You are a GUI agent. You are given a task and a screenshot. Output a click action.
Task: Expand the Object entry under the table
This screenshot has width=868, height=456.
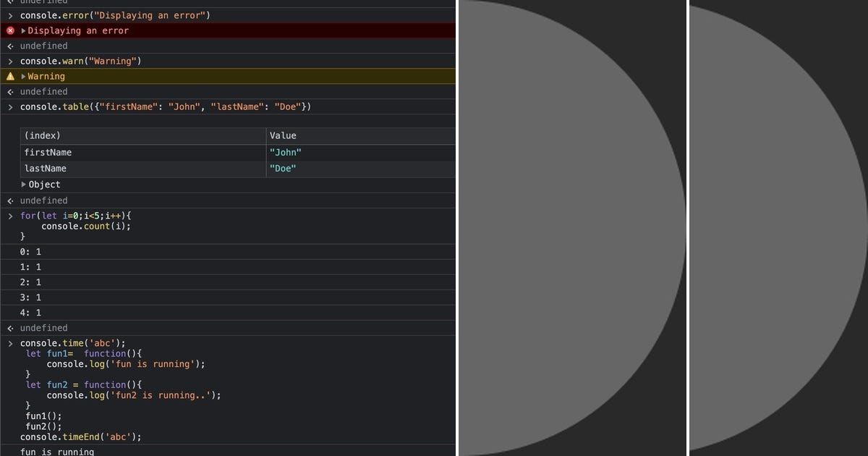pyautogui.click(x=24, y=185)
